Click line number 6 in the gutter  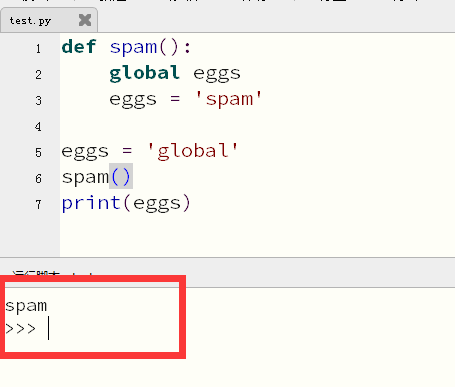point(38,178)
